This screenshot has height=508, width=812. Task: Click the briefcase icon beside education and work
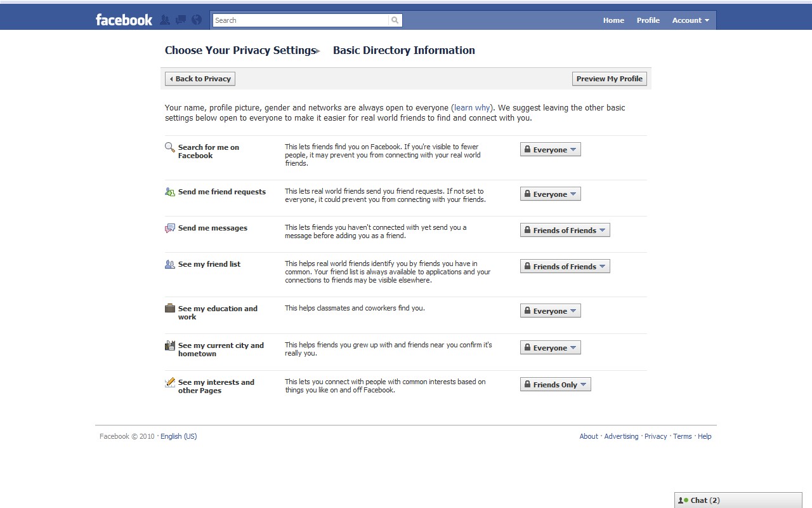point(169,309)
